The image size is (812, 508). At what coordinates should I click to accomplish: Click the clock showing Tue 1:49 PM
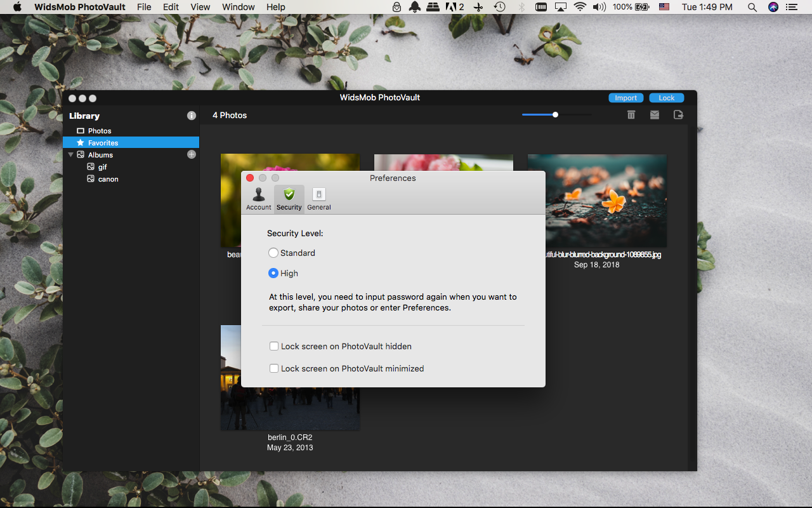[x=707, y=7]
